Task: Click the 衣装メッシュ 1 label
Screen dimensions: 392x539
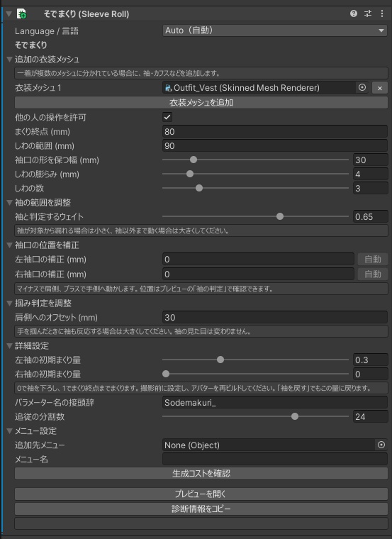Action: [x=38, y=88]
